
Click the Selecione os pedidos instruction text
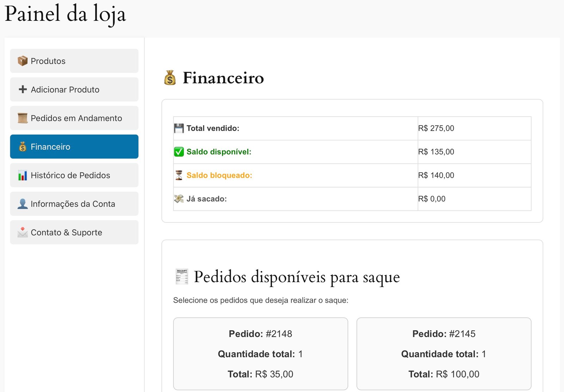(x=260, y=300)
